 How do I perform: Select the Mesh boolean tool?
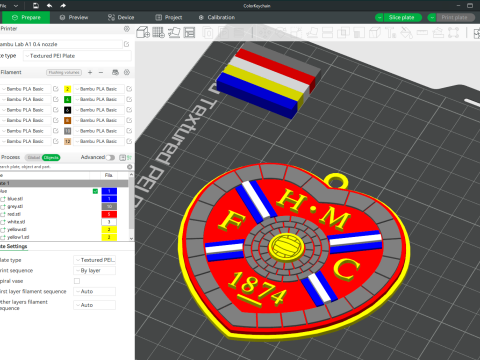pos(343,33)
